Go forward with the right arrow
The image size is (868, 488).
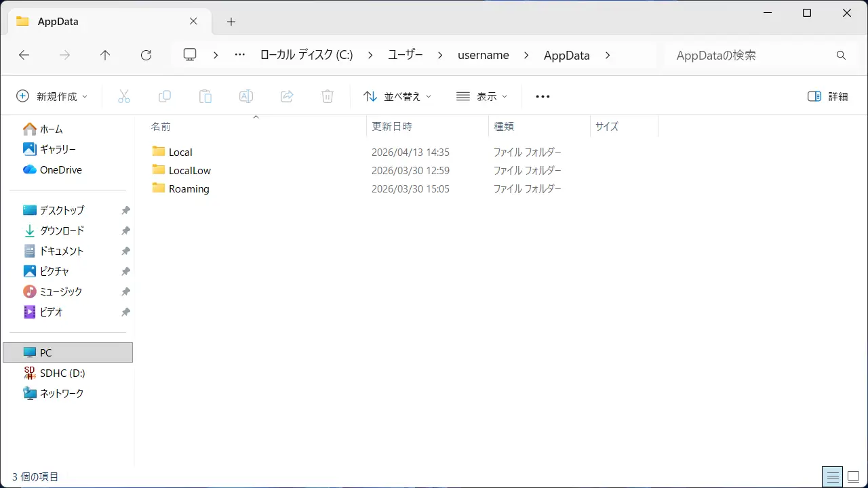[x=65, y=56]
